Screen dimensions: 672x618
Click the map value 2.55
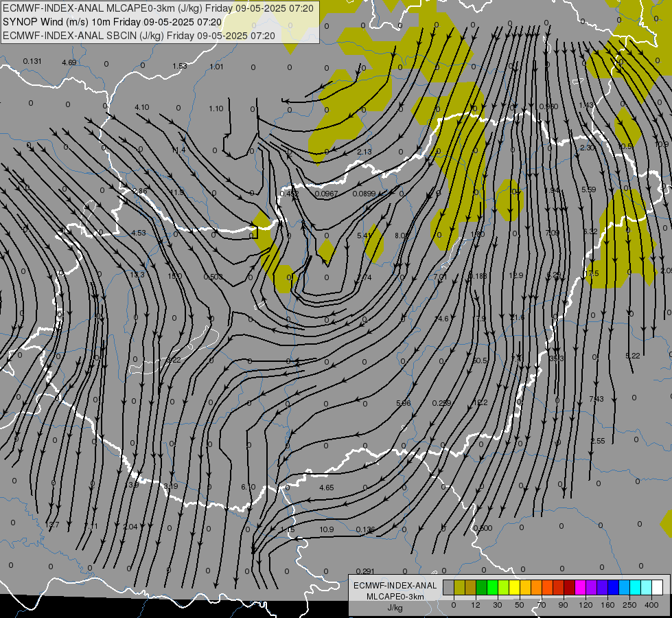coord(598,441)
